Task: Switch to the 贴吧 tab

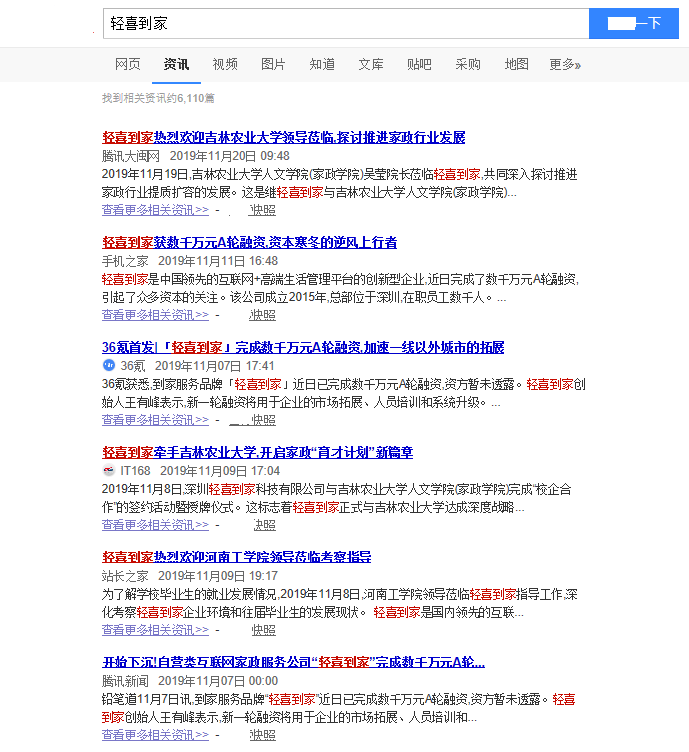Action: tap(419, 65)
